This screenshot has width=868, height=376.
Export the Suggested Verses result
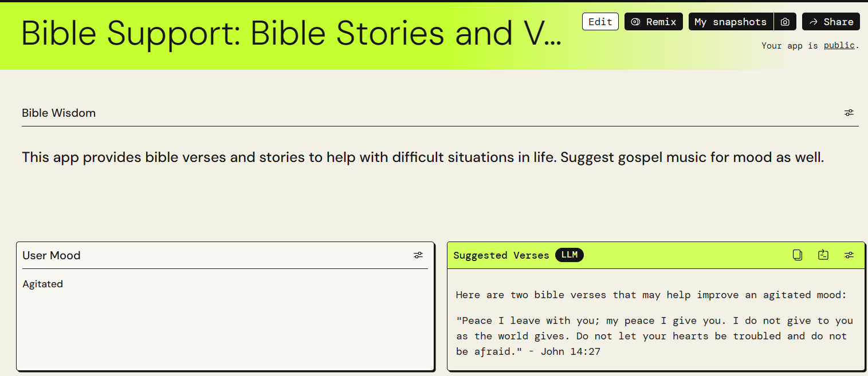click(x=823, y=255)
